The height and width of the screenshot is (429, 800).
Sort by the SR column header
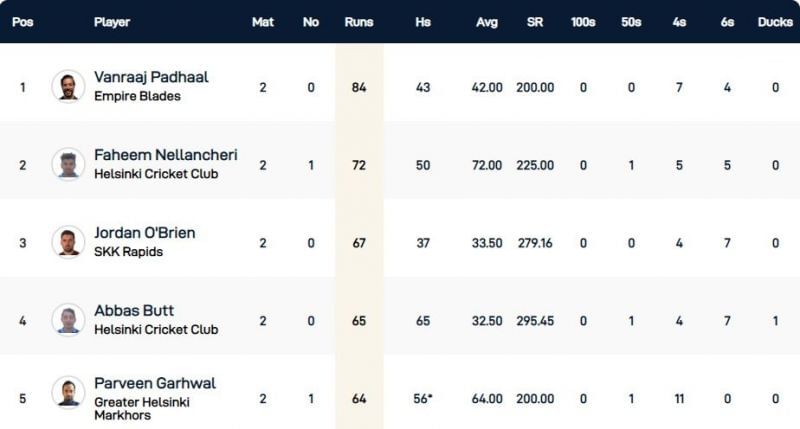tap(535, 22)
